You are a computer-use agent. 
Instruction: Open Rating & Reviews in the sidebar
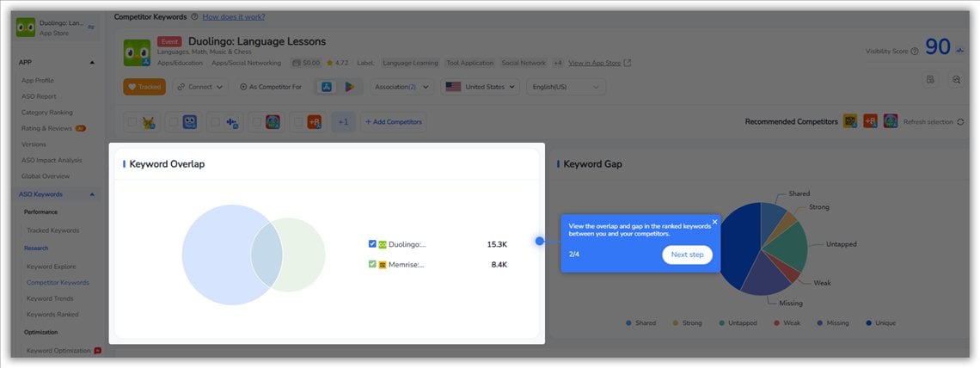point(47,128)
